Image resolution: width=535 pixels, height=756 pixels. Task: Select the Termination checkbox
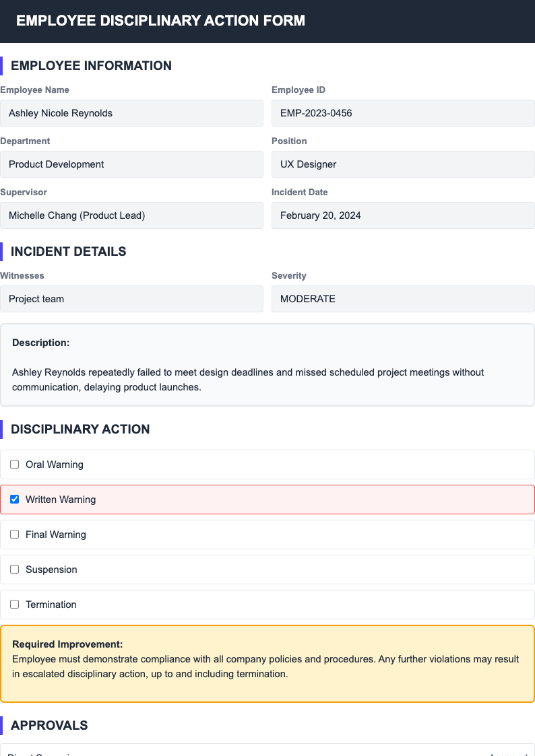(14, 604)
